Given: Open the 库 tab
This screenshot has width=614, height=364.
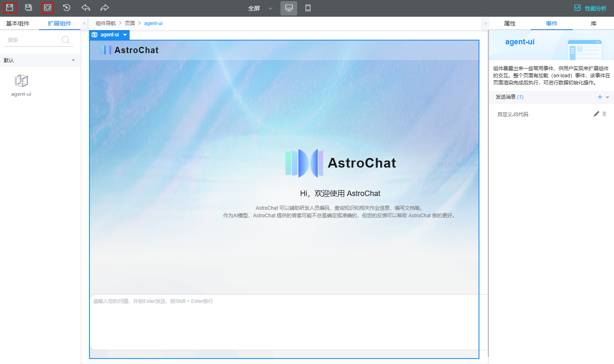Looking at the screenshot, I should (x=594, y=23).
